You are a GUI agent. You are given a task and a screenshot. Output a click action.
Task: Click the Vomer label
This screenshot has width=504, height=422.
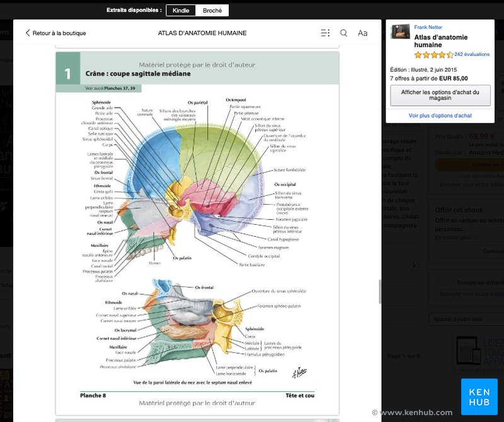(154, 263)
